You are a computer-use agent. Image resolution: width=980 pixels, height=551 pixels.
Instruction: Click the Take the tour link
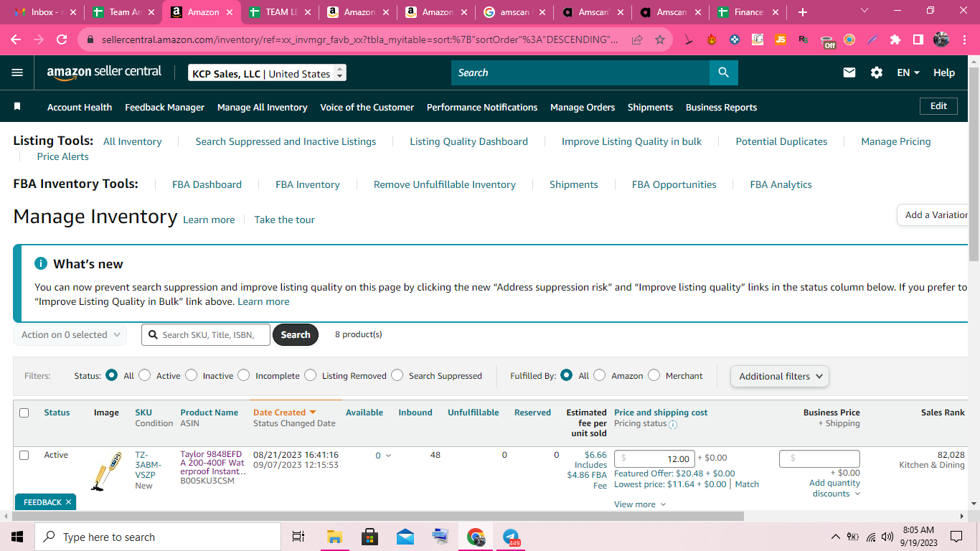[x=285, y=220]
